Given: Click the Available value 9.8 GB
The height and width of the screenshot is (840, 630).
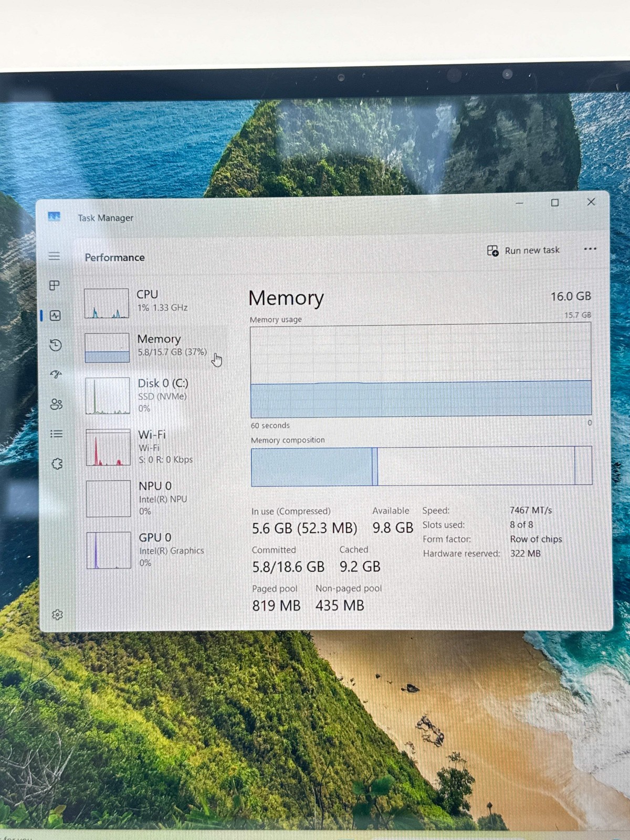Looking at the screenshot, I should point(393,528).
